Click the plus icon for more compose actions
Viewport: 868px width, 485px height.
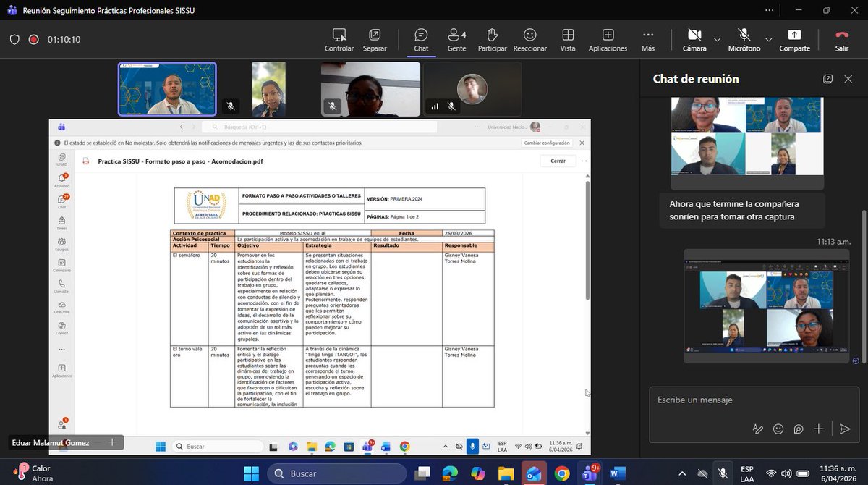pos(819,429)
